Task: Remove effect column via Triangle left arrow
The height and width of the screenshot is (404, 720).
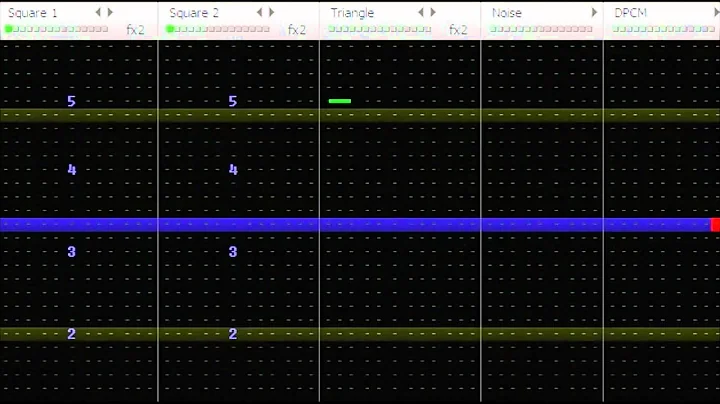Action: coord(421,12)
